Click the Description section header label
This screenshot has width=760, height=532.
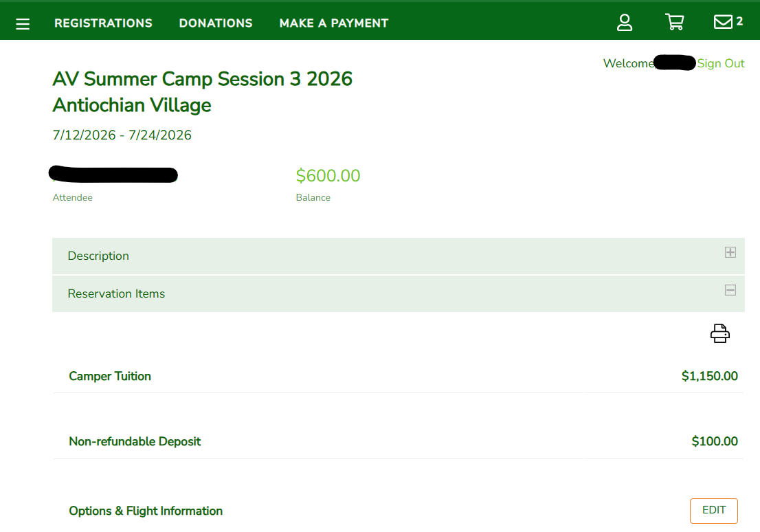tap(98, 256)
